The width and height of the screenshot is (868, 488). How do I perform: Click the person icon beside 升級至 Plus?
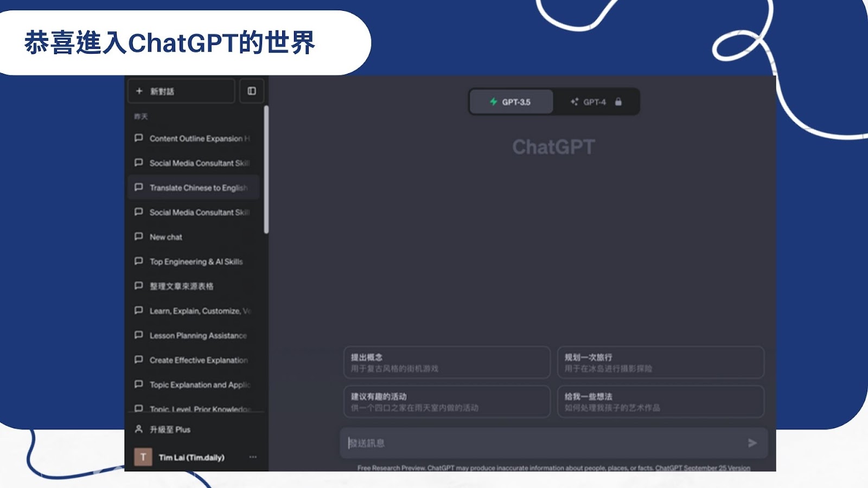click(139, 429)
